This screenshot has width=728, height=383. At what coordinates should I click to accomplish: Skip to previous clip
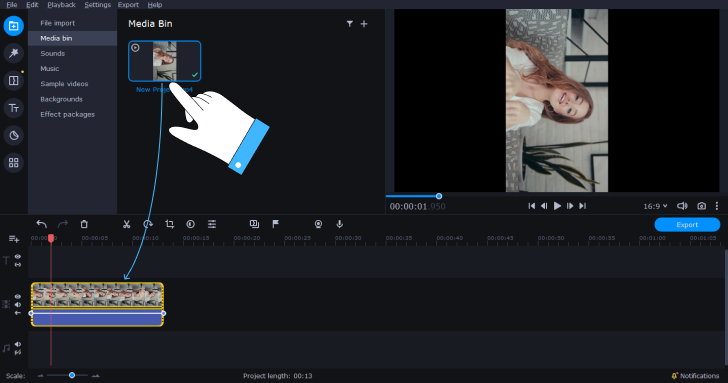tap(532, 206)
